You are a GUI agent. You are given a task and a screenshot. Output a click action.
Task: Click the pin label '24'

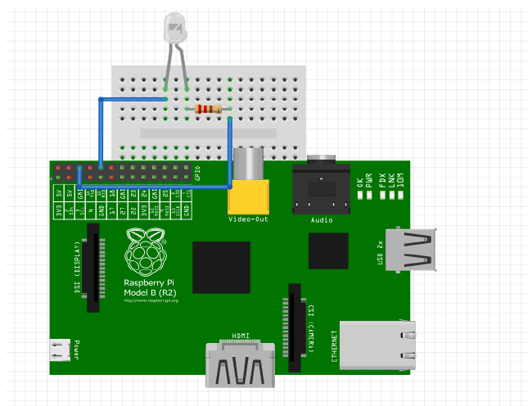point(145,193)
